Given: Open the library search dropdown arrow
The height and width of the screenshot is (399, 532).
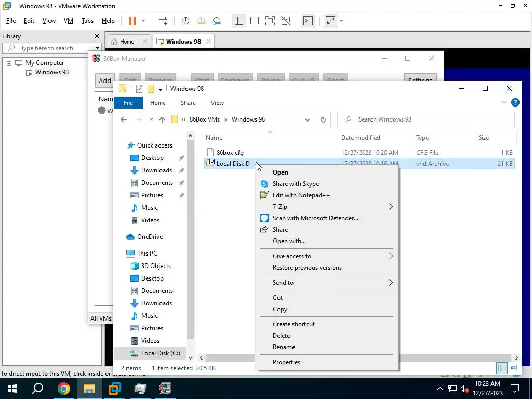Looking at the screenshot, I should tap(97, 48).
